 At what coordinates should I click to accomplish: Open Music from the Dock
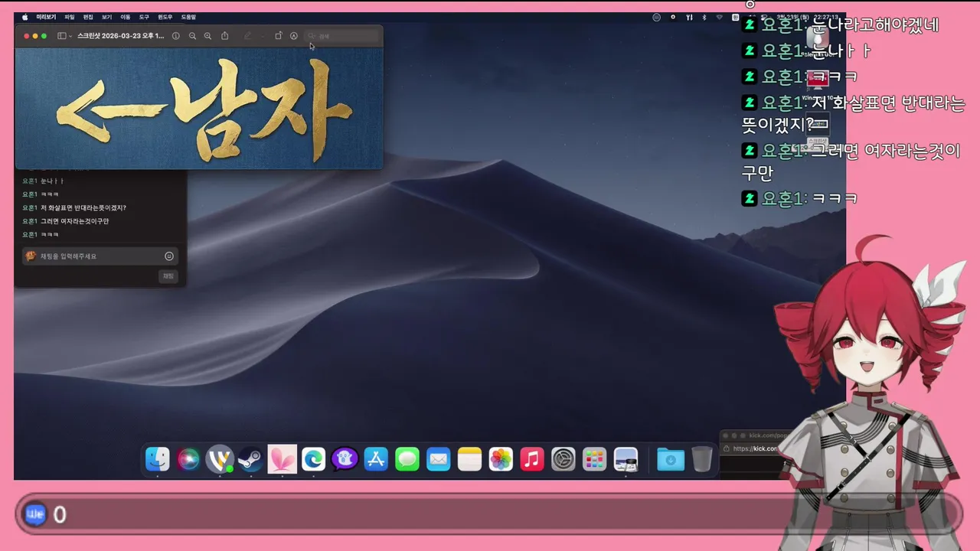532,459
